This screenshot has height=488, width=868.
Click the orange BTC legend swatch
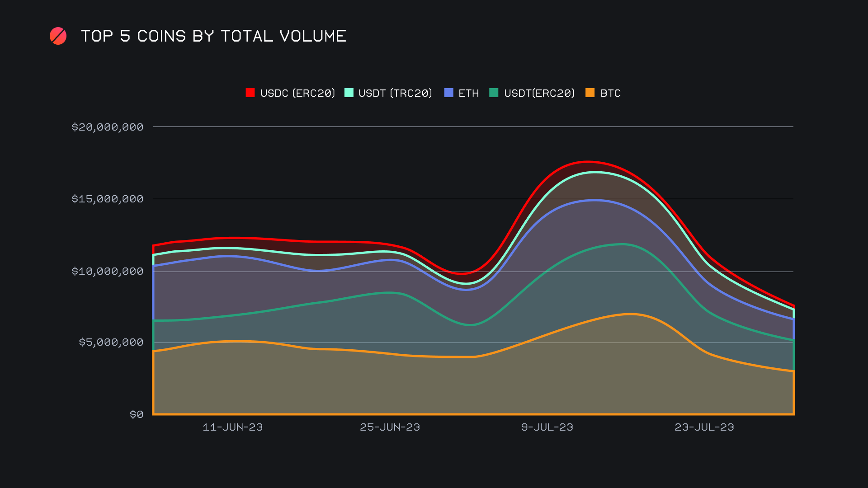pyautogui.click(x=590, y=93)
